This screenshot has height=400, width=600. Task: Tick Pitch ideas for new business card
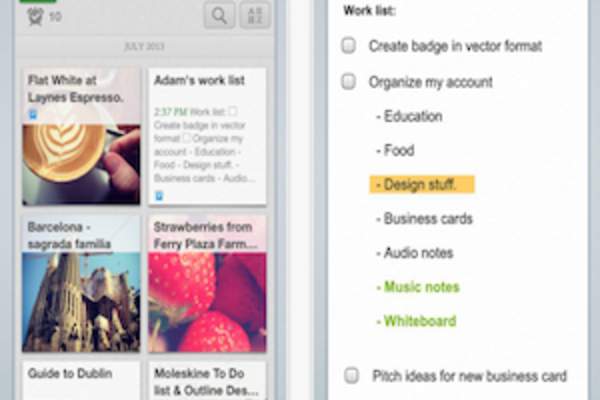351,375
